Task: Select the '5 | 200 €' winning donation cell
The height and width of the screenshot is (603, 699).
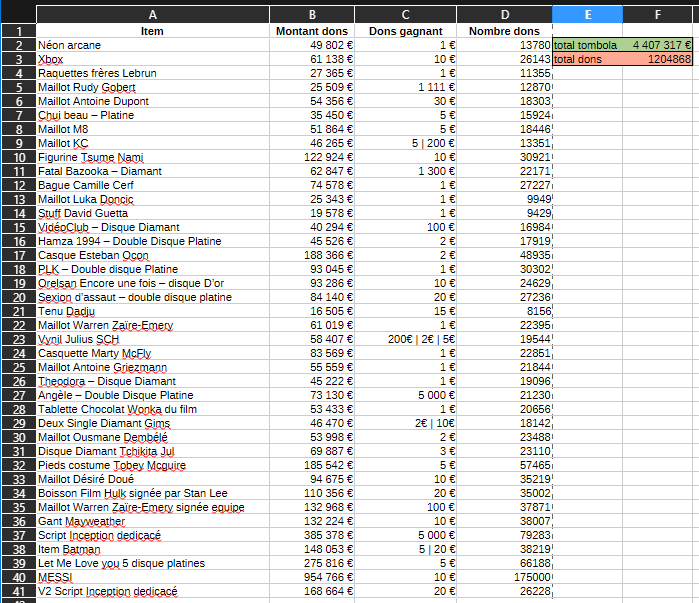Action: coord(405,143)
